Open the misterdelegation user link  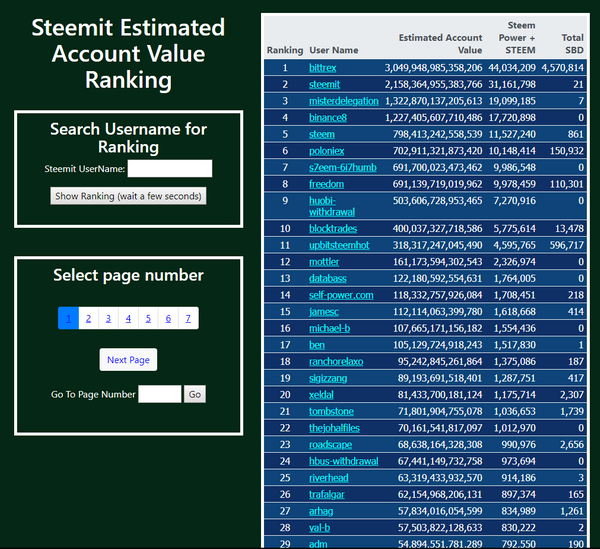(x=344, y=101)
